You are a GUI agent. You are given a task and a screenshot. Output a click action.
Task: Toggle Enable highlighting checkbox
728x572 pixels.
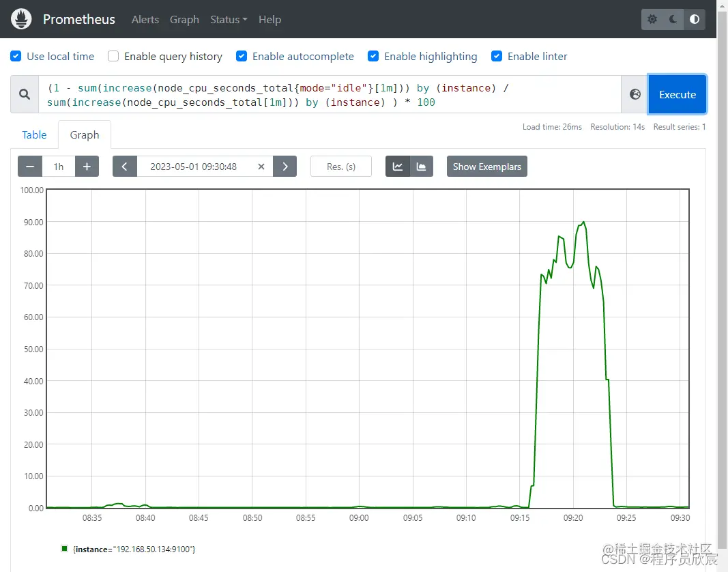coord(373,56)
